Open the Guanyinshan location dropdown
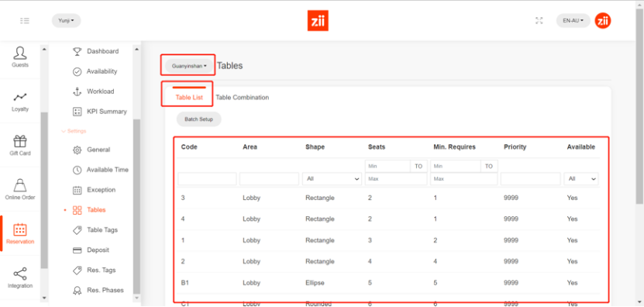Image resolution: width=644 pixels, height=307 pixels. coord(189,65)
